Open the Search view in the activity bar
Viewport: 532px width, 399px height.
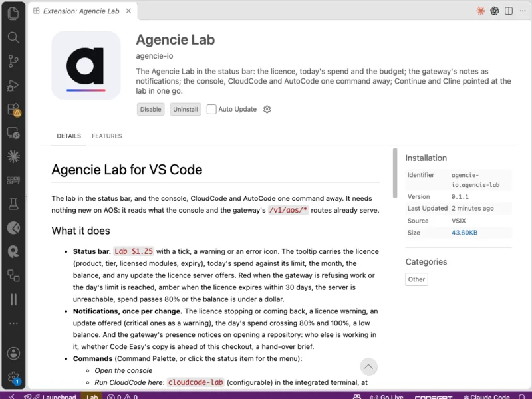pyautogui.click(x=13, y=37)
